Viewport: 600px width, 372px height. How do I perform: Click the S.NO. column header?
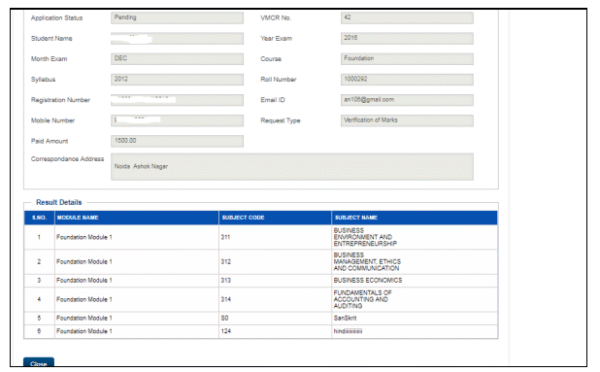pyautogui.click(x=39, y=217)
